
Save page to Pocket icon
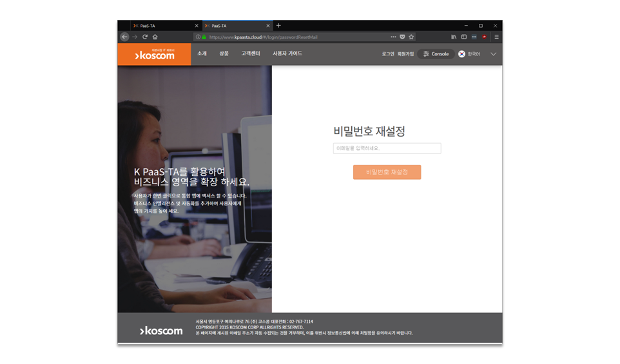tap(402, 37)
